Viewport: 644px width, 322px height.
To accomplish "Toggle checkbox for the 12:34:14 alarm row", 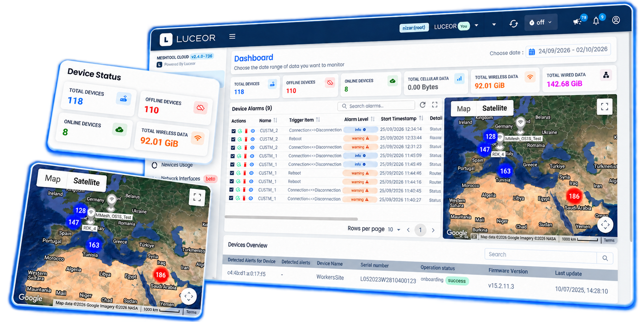I will pos(233,131).
